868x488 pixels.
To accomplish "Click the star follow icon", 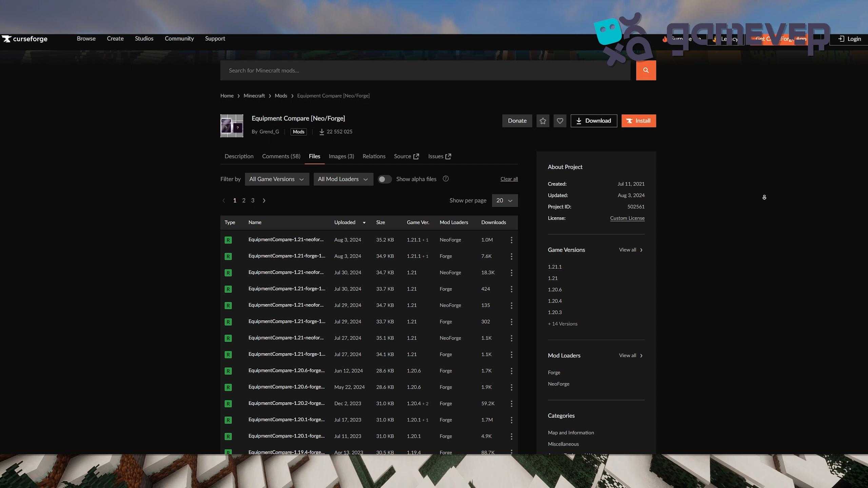I will tap(542, 121).
